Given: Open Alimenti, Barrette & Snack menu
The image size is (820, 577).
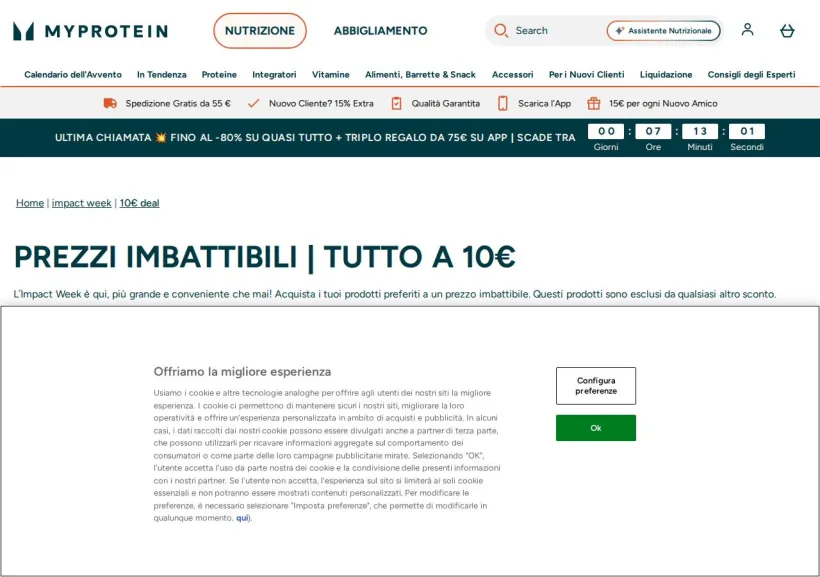Looking at the screenshot, I should point(420,75).
